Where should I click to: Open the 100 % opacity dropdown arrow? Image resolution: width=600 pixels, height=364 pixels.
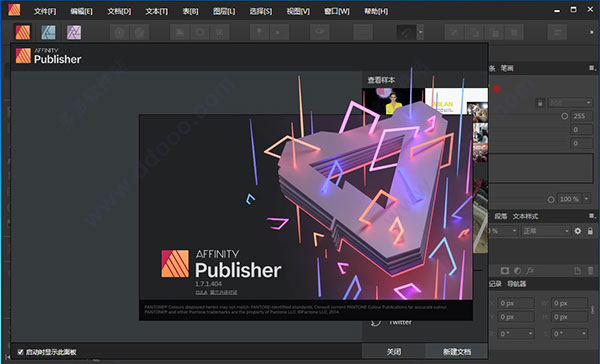[x=586, y=199]
